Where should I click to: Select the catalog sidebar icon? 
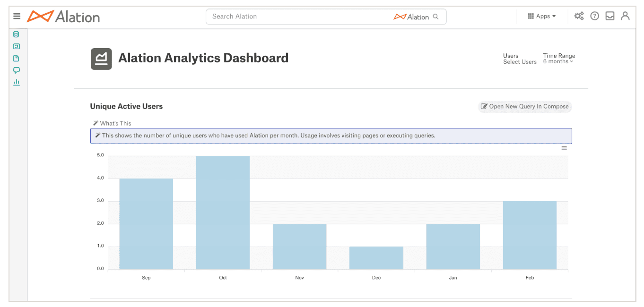tap(16, 46)
